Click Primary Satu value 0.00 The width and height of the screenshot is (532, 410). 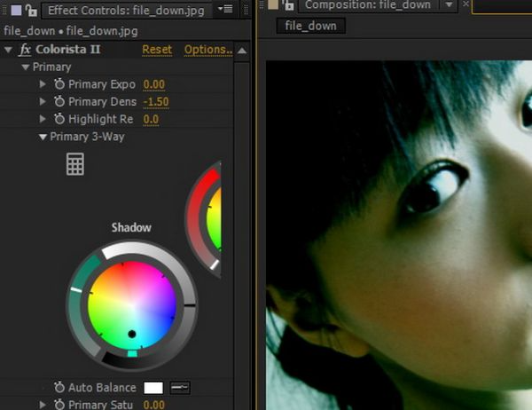coord(154,405)
